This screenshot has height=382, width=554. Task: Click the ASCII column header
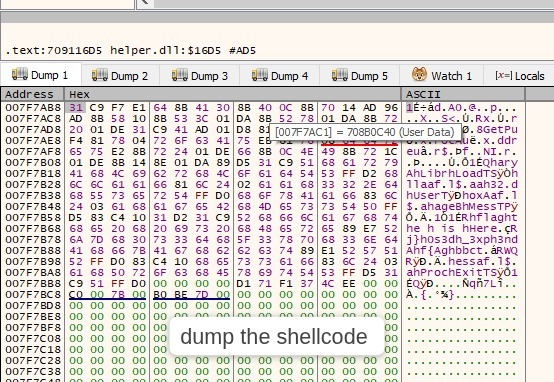[463, 94]
